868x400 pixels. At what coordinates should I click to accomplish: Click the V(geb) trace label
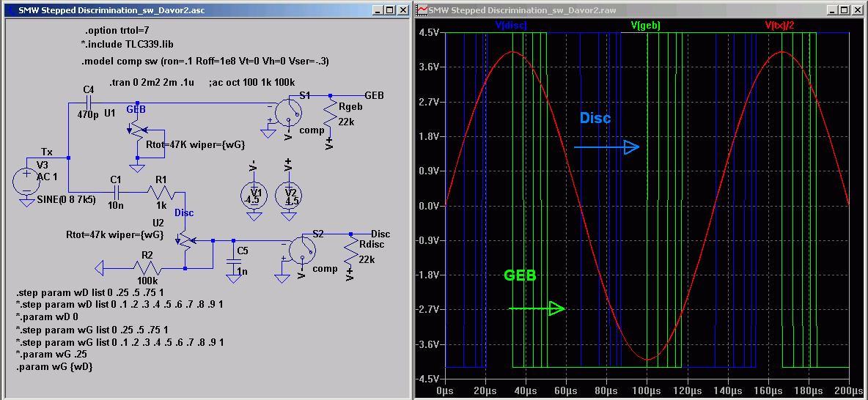[645, 26]
